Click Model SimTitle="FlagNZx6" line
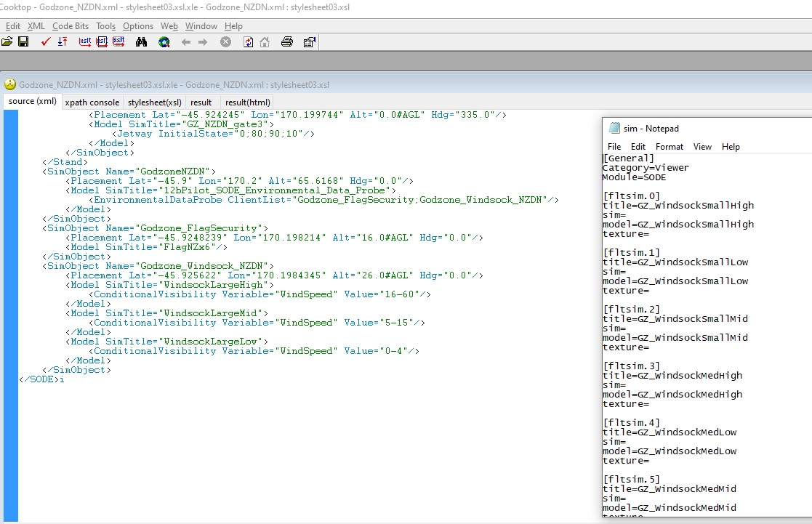The image size is (812, 524). pos(147,247)
